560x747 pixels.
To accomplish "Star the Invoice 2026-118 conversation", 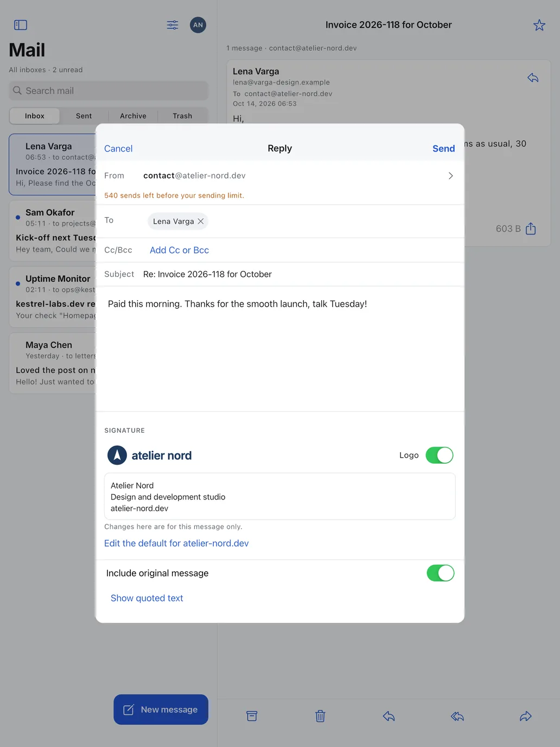I will tap(539, 25).
